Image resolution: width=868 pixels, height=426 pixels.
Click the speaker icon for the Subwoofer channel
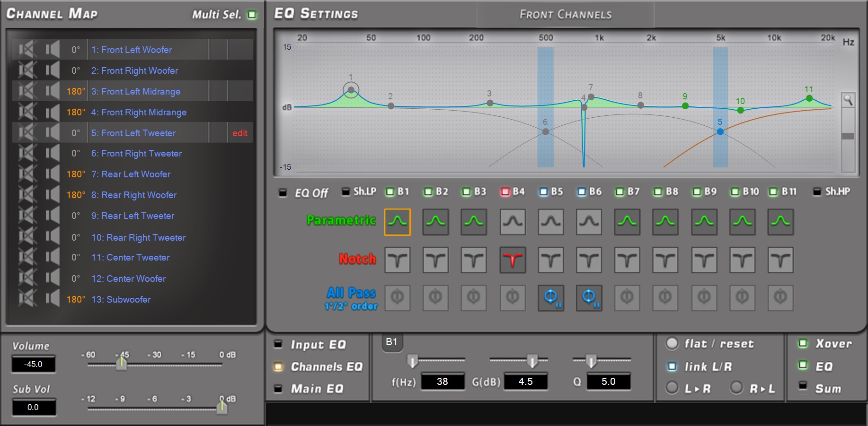(x=53, y=299)
